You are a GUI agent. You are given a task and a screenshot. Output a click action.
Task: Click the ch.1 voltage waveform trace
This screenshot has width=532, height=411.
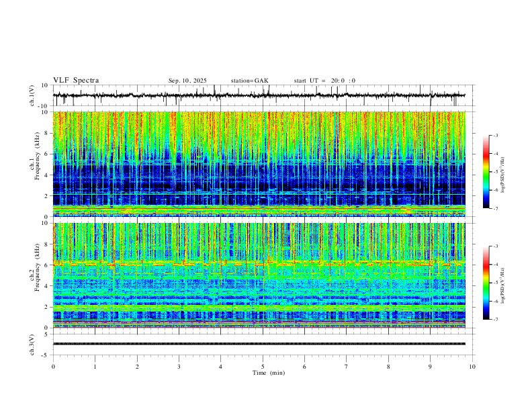(259, 95)
